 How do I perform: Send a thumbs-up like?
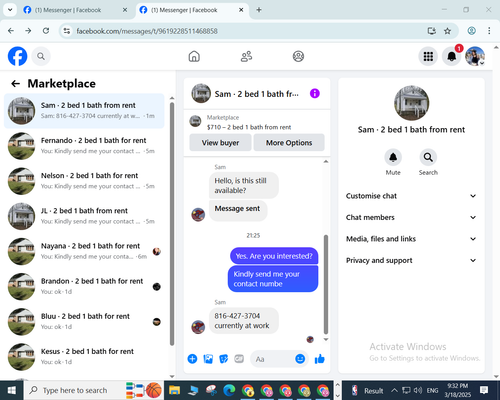(x=319, y=359)
